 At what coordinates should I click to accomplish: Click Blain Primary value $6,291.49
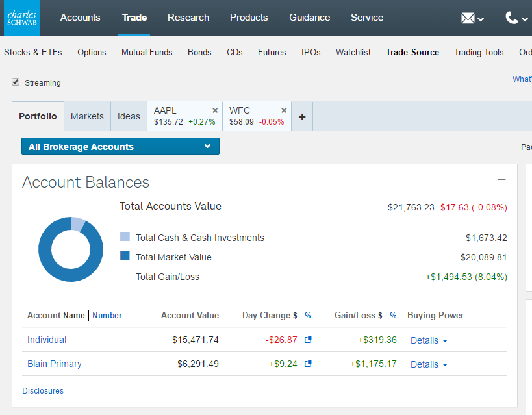(198, 364)
